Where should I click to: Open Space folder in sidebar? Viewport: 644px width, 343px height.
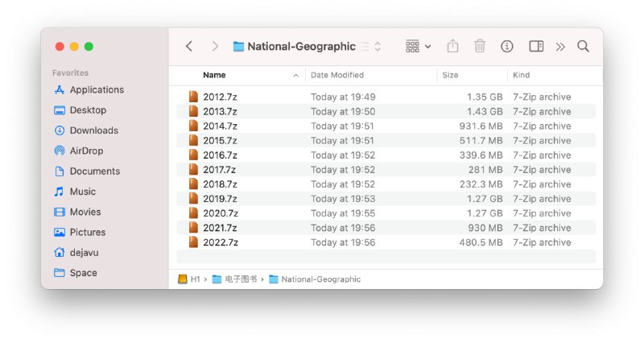pos(76,273)
